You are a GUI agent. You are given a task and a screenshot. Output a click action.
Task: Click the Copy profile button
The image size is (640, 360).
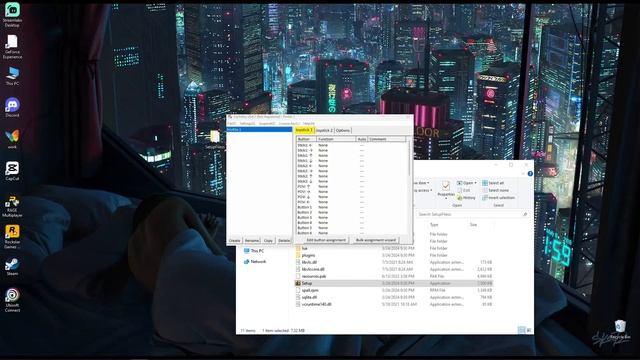point(268,240)
